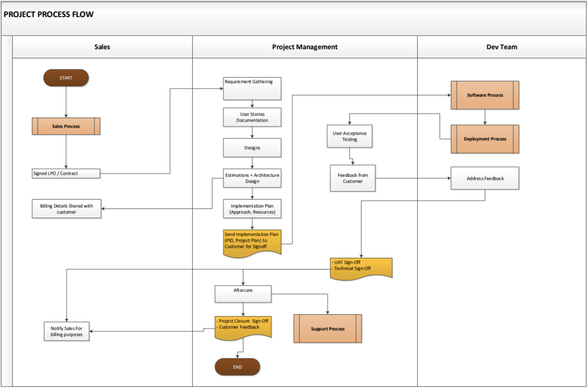Click the Sales Process subprocess box
The height and width of the screenshot is (388, 588).
pos(66,126)
